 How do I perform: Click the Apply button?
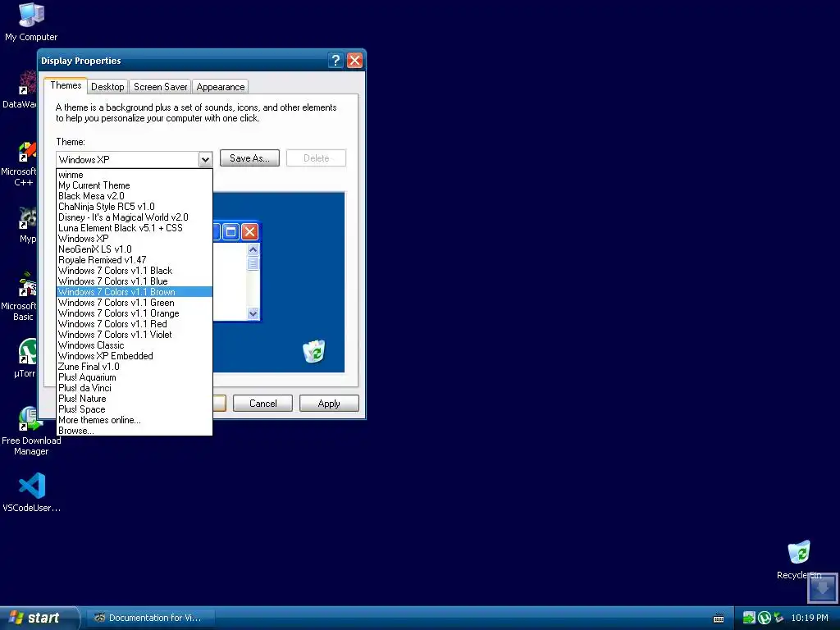(329, 404)
